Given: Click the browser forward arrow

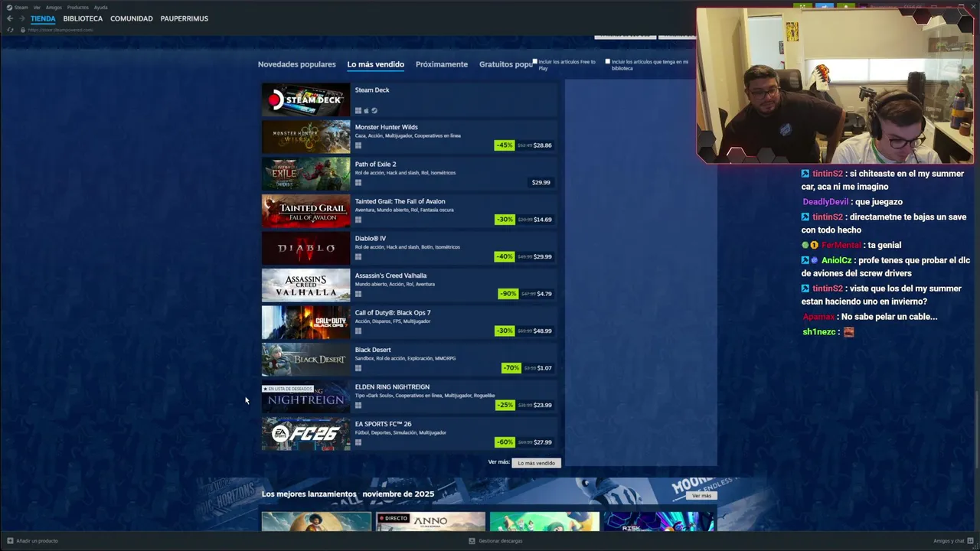Looking at the screenshot, I should (21, 18).
